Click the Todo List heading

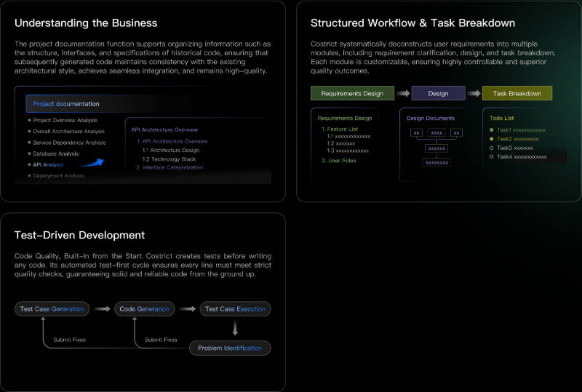[x=501, y=118]
